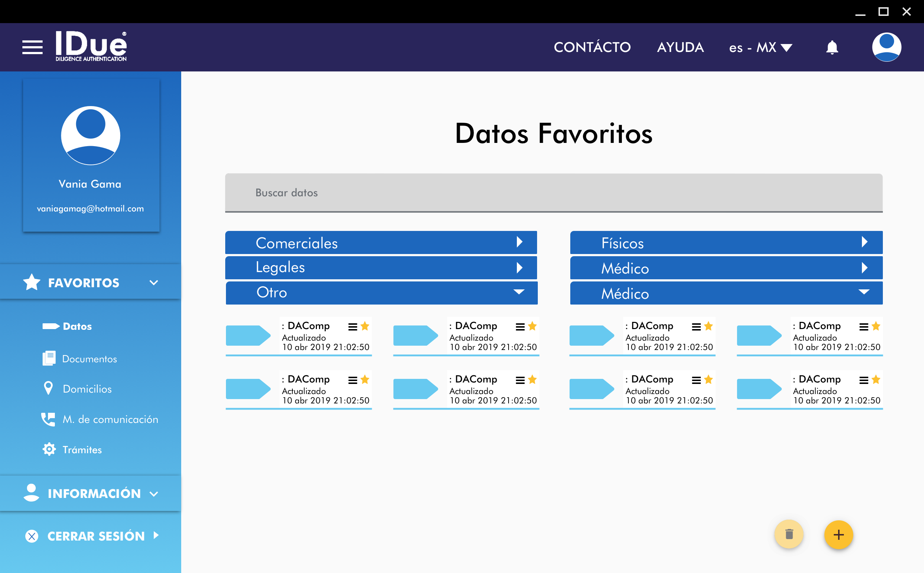Open Documentos in the sidebar
Viewport: 924px width, 573px height.
(89, 359)
